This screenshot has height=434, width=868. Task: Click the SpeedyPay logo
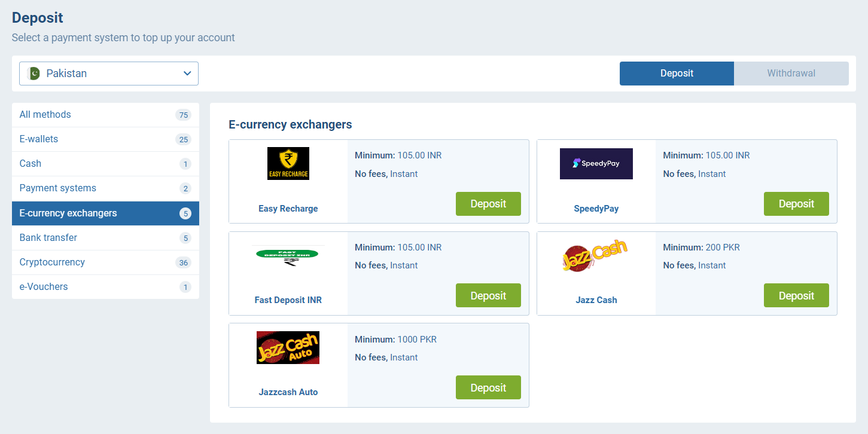tap(596, 163)
